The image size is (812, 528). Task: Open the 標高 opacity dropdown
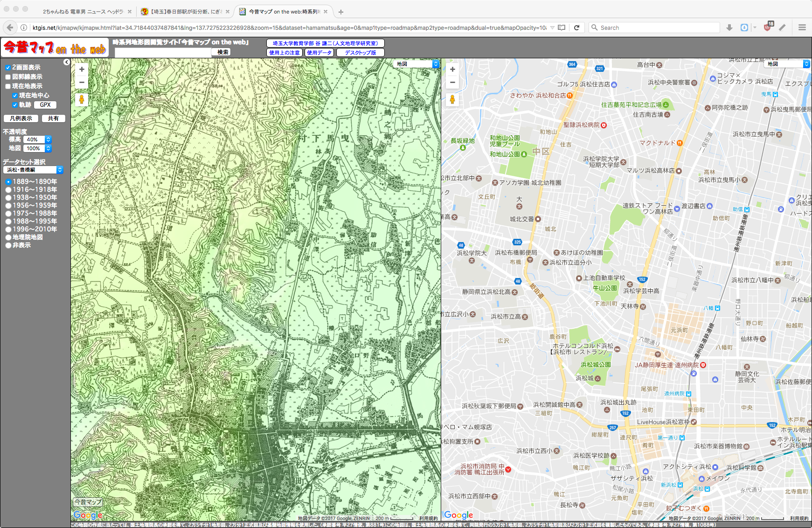(37, 139)
